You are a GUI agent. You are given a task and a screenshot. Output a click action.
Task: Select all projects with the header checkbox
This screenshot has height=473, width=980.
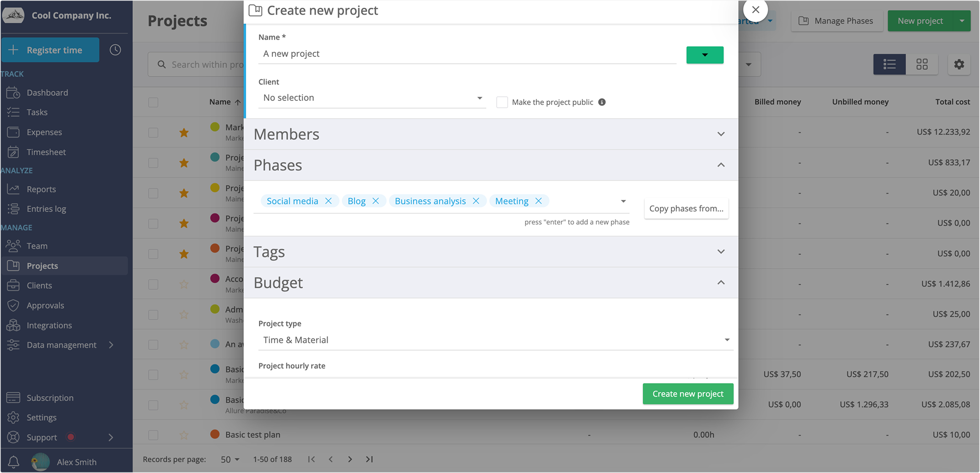(153, 102)
